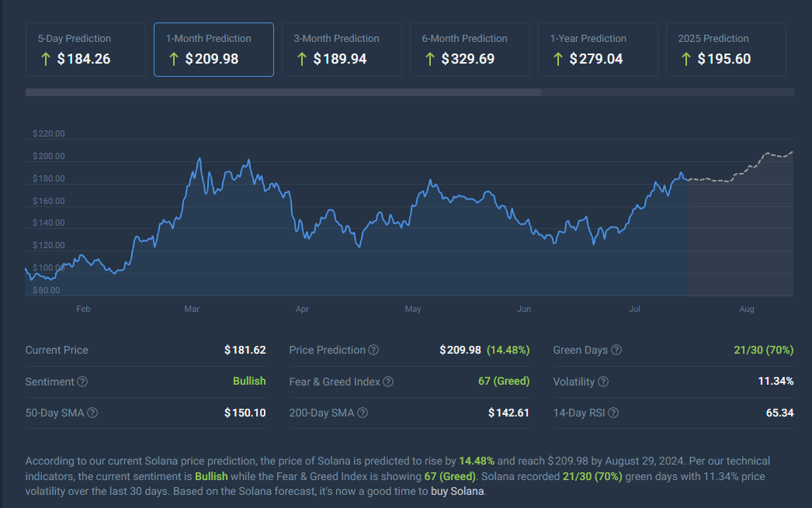The image size is (812, 508).
Task: Open the Volatility help icon
Action: tap(602, 382)
